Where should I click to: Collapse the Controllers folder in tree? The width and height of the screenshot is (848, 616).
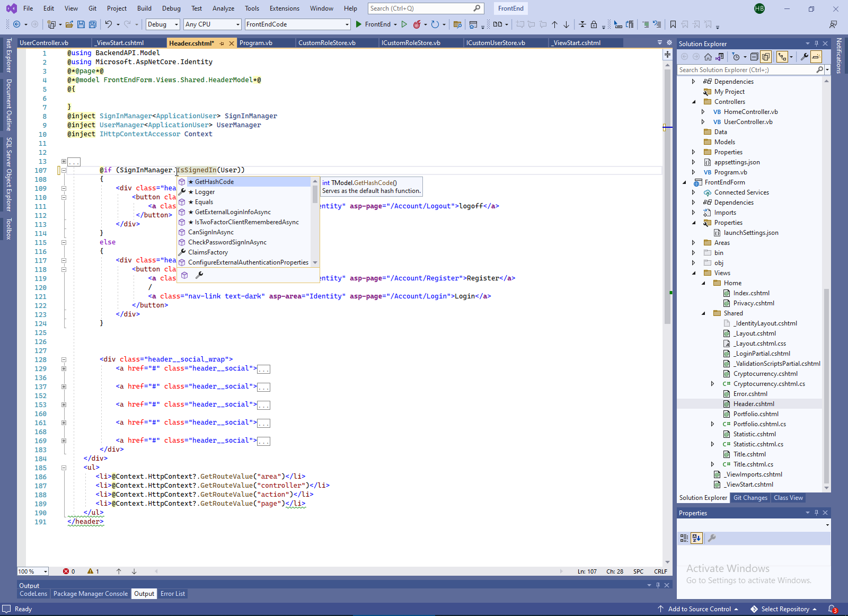(693, 102)
